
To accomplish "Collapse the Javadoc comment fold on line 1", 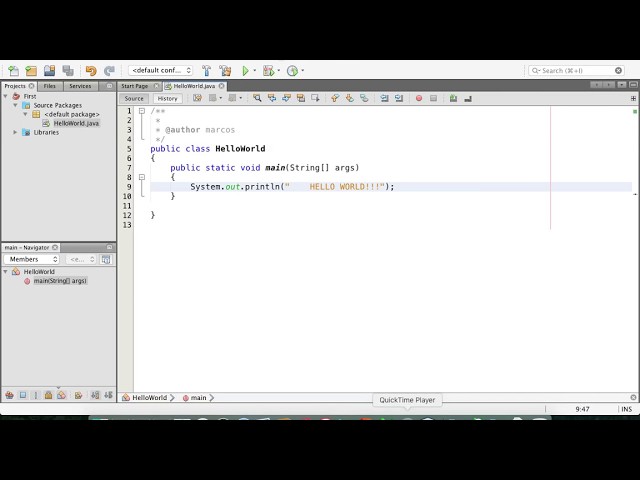I will 142,111.
